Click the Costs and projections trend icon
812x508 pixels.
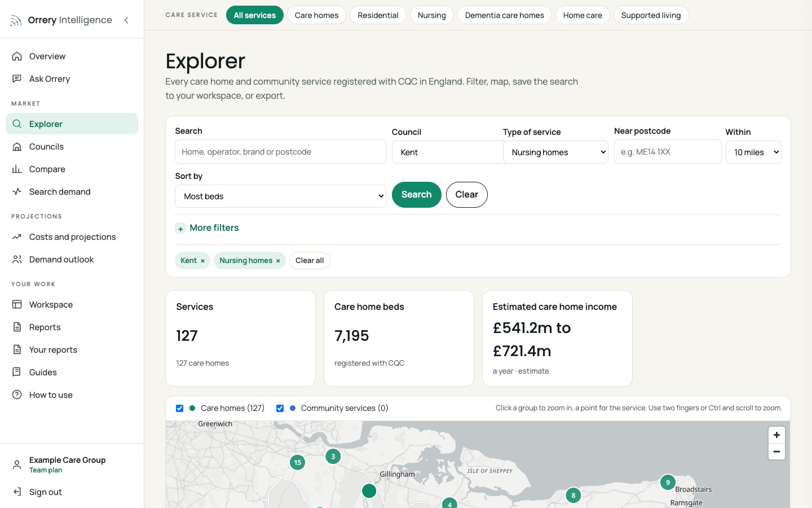(x=17, y=237)
